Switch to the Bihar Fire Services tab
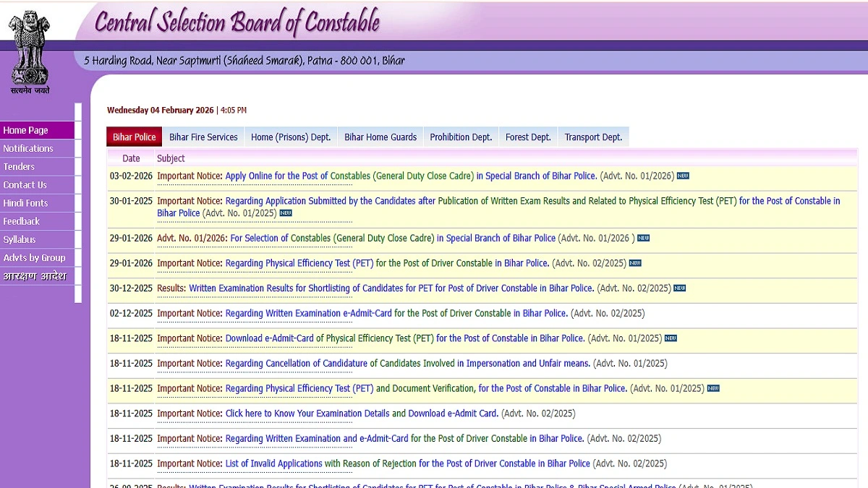The image size is (868, 488). (x=203, y=137)
